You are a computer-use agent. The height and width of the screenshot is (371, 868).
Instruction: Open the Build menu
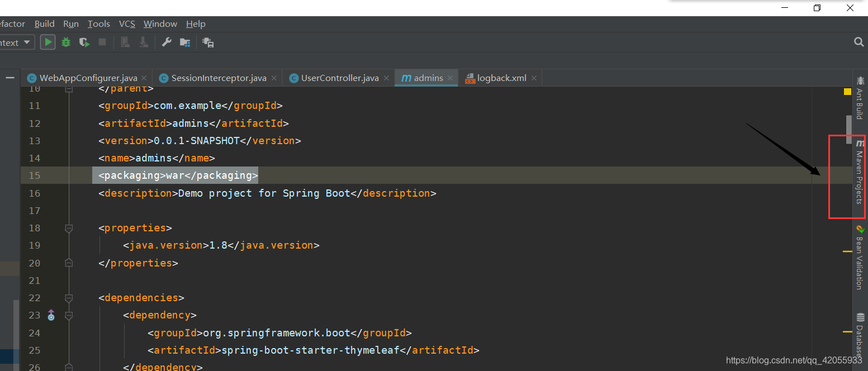pos(44,23)
